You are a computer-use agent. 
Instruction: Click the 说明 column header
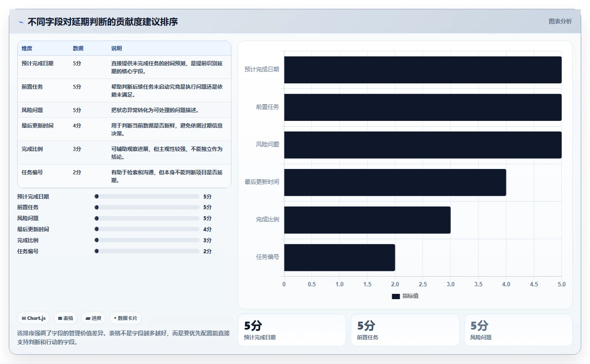(x=117, y=48)
